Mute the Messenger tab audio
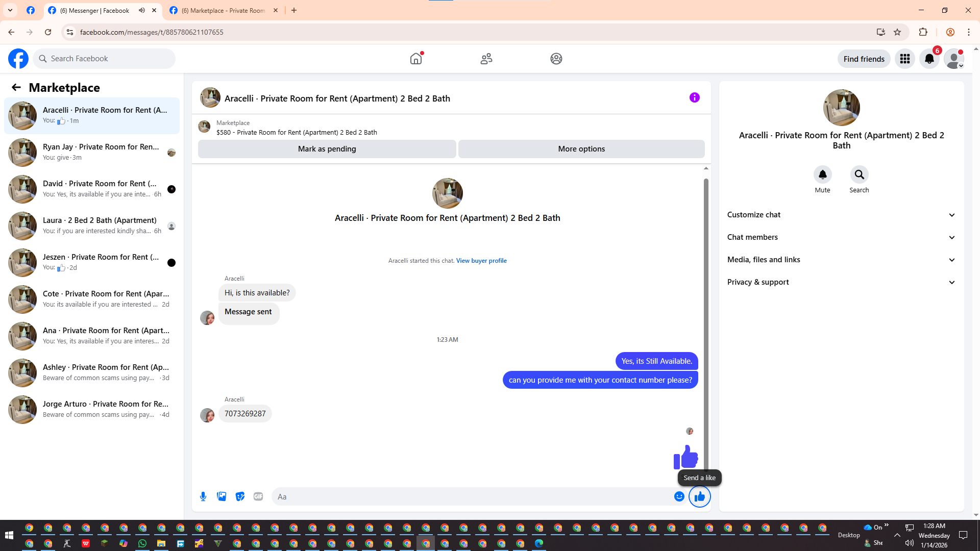Image resolution: width=980 pixels, height=551 pixels. point(142,10)
